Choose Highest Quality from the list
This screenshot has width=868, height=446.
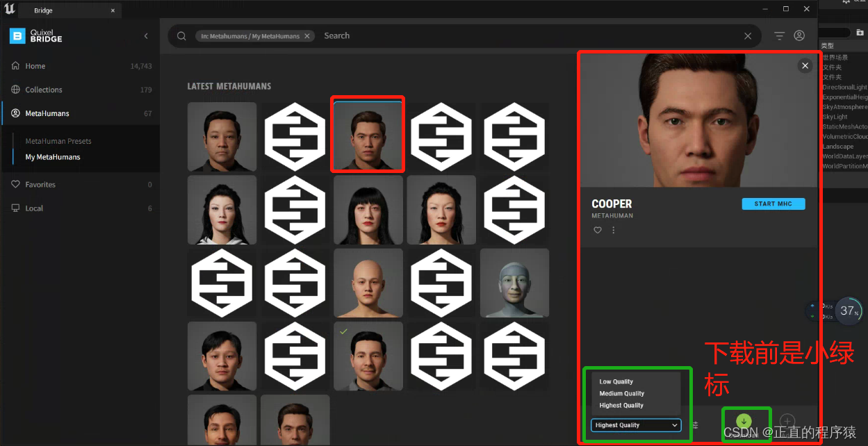pos(621,405)
